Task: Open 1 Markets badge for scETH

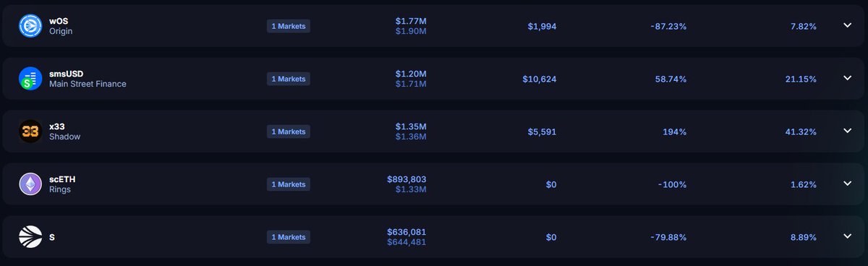Action: [x=289, y=184]
